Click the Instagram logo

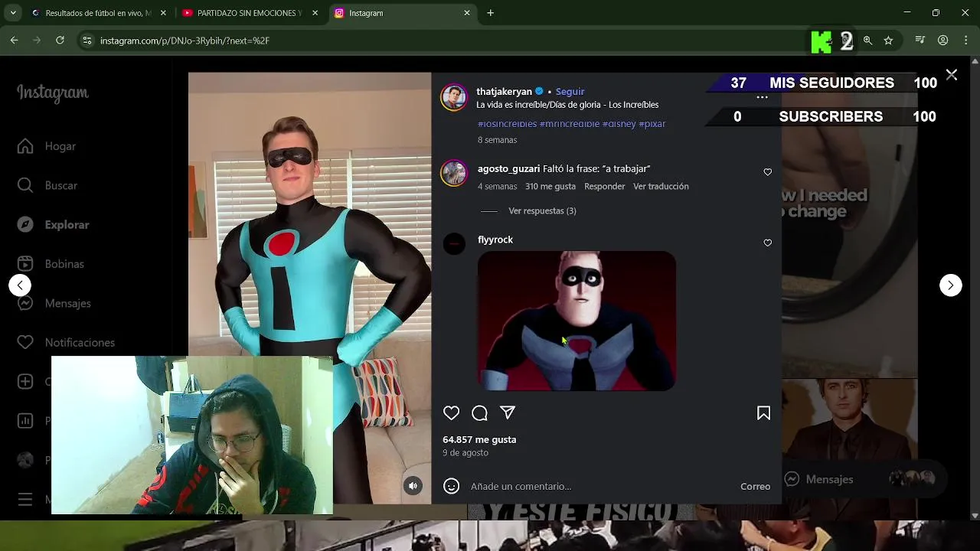tap(53, 93)
